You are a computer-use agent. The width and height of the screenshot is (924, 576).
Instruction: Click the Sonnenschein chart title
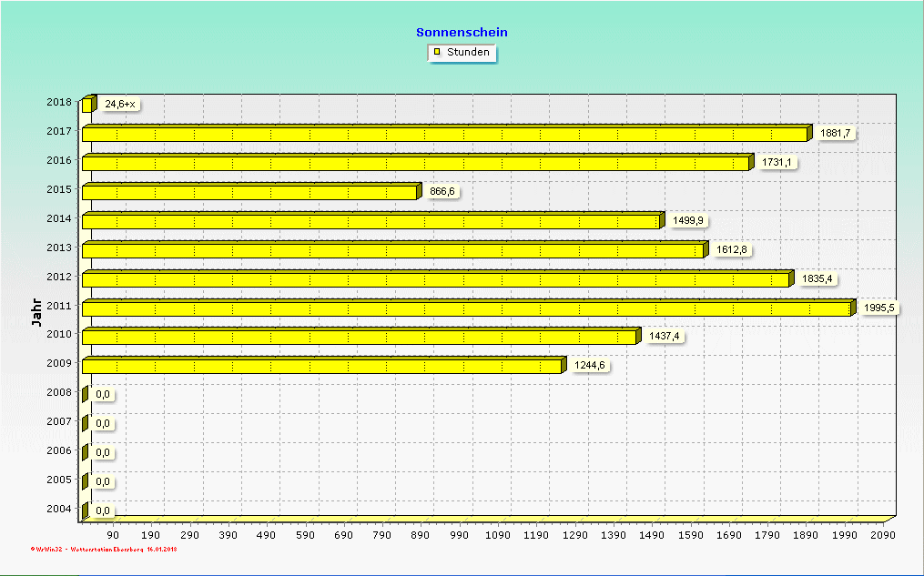coord(462,32)
